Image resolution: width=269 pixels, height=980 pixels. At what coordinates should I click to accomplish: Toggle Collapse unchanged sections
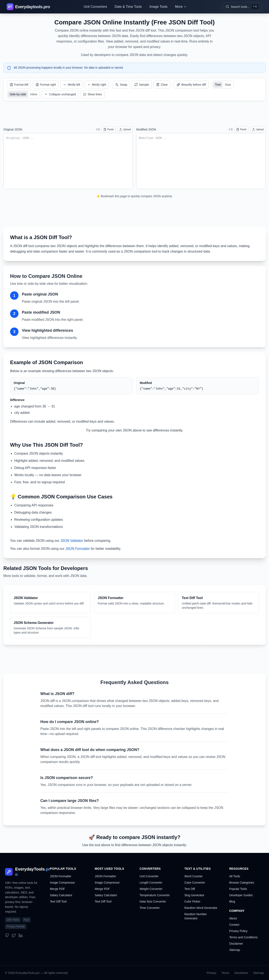tap(60, 94)
